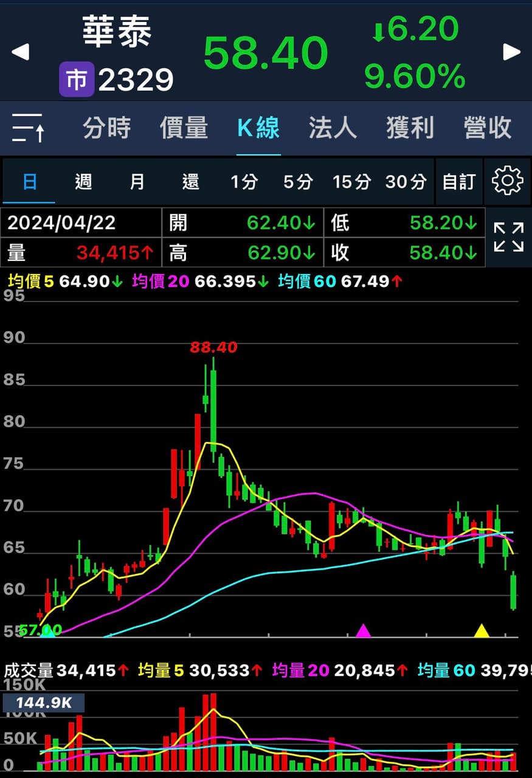The image size is (532, 778).
Task: Open the sort list menu icon
Action: point(28,128)
